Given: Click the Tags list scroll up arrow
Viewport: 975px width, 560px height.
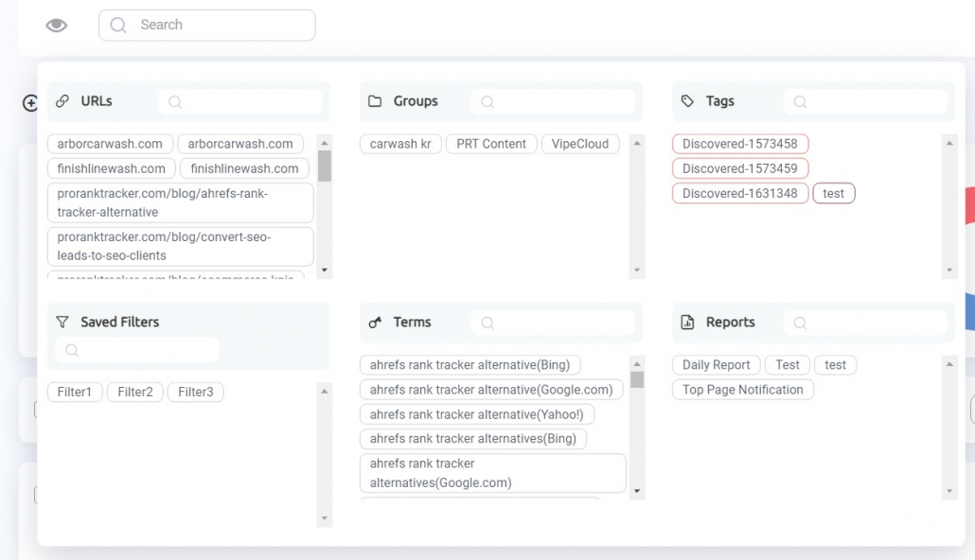Looking at the screenshot, I should click(x=949, y=143).
